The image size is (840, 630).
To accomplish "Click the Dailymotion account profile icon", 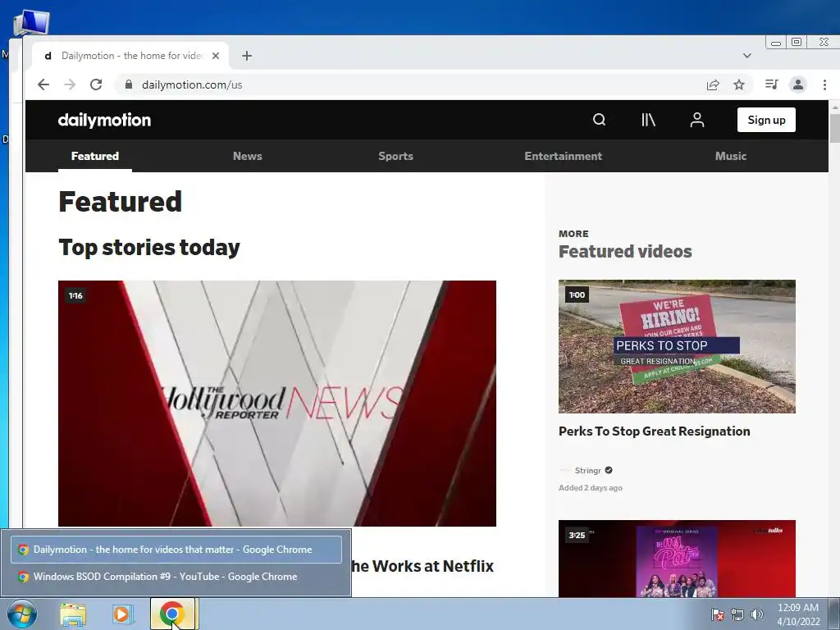I will [x=697, y=120].
